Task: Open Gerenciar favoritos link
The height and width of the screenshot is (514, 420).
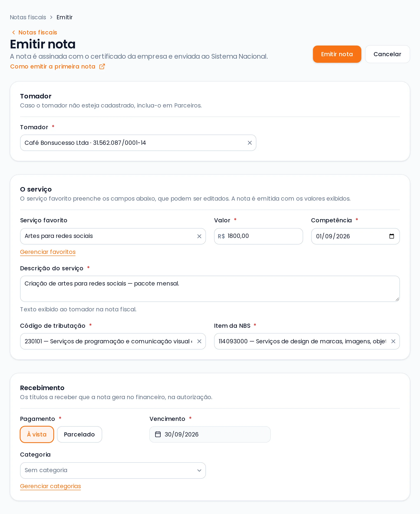Action: coord(48,252)
